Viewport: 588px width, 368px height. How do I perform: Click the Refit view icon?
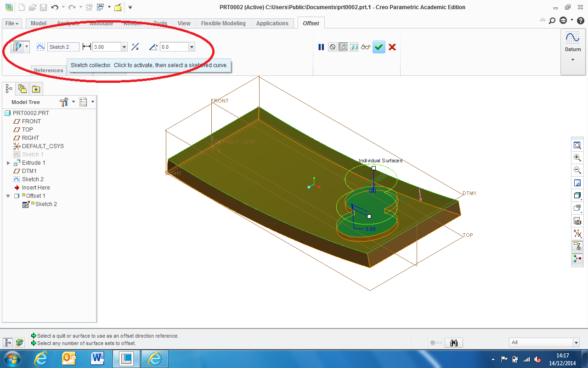click(577, 145)
